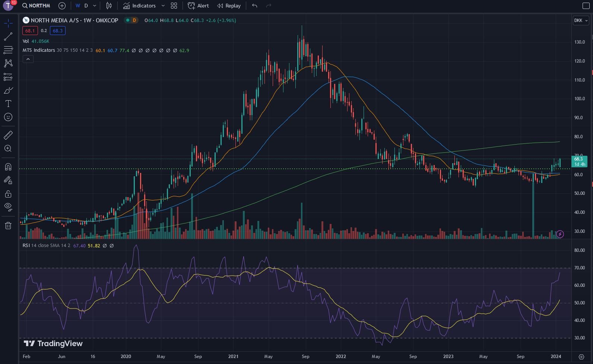Toggle stay in drawing mode

coord(8,180)
